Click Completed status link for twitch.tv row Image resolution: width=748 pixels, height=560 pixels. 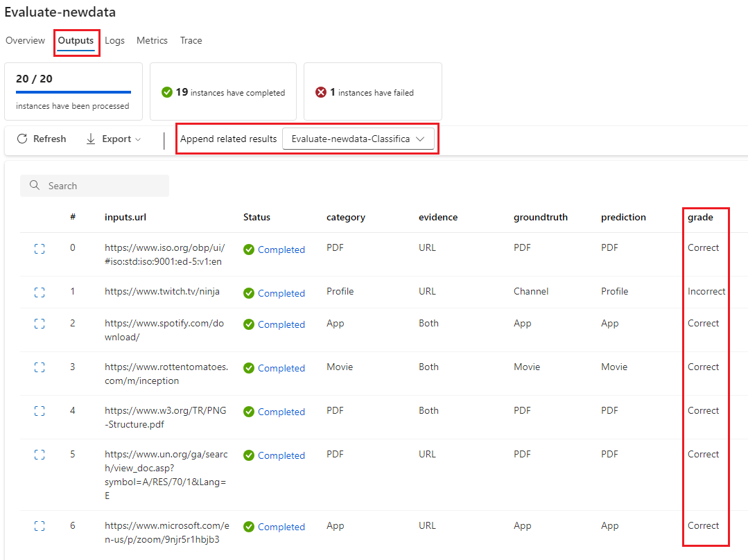click(x=281, y=293)
